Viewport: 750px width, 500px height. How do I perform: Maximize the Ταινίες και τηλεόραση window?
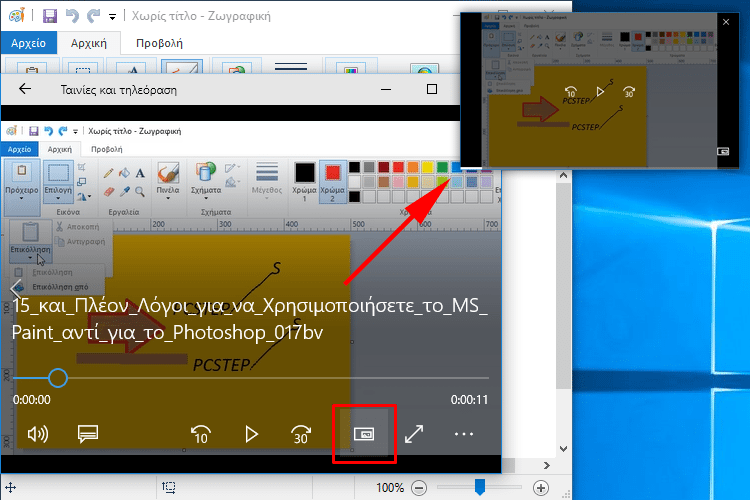pos(431,89)
